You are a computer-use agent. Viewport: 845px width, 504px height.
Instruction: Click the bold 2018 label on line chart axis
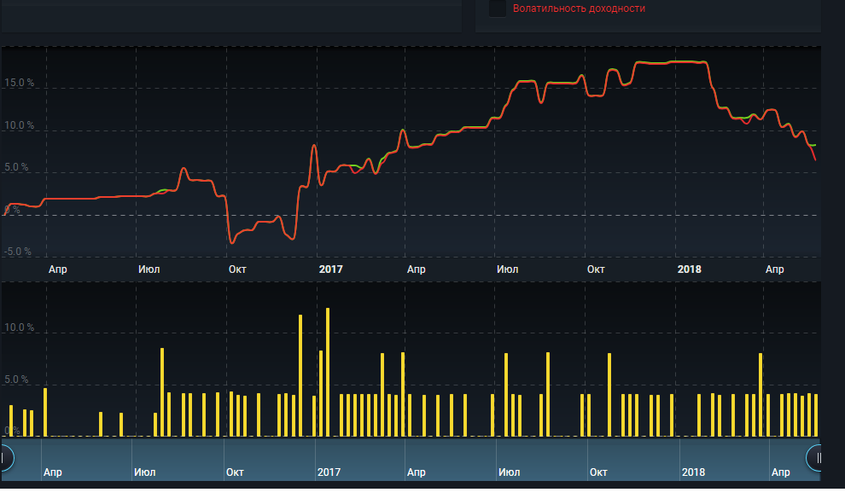(689, 269)
